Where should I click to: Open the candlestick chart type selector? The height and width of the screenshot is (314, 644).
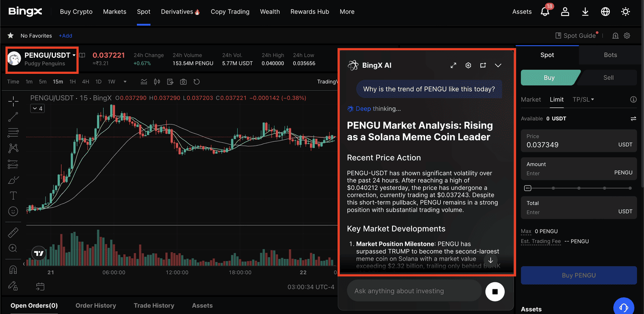[157, 82]
